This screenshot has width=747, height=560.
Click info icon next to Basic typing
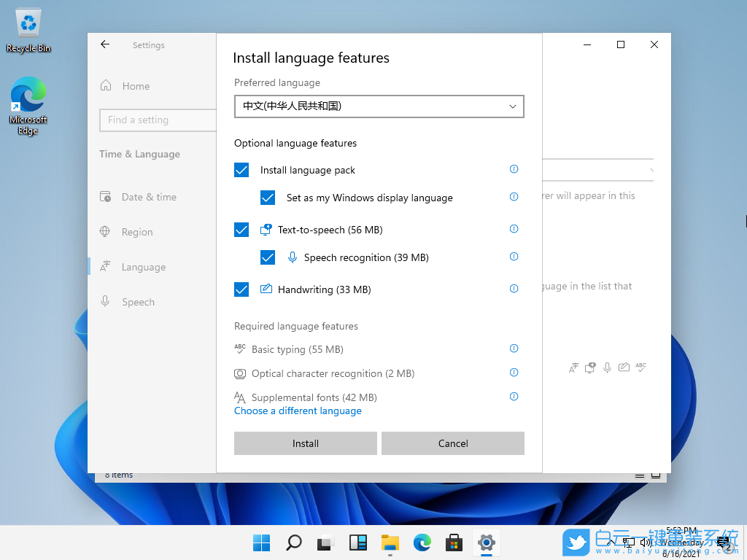point(514,348)
